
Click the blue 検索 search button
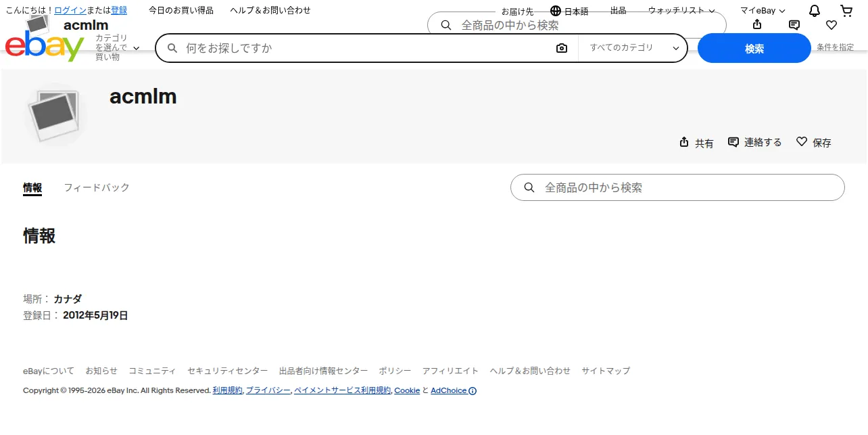[754, 48]
